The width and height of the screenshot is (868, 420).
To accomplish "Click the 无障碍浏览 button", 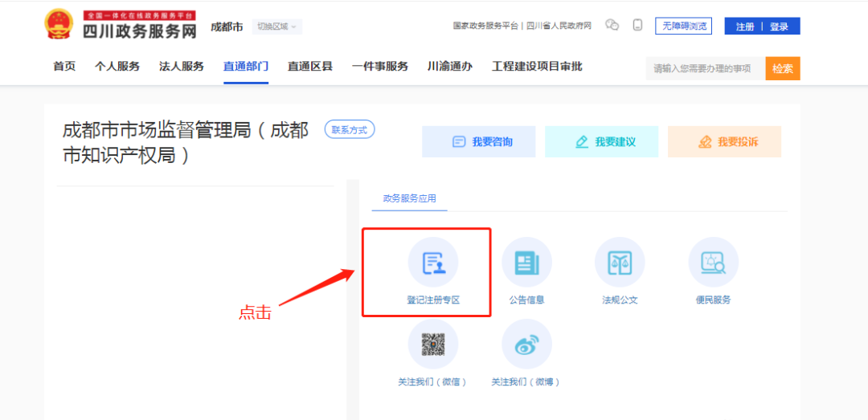I will 683,26.
